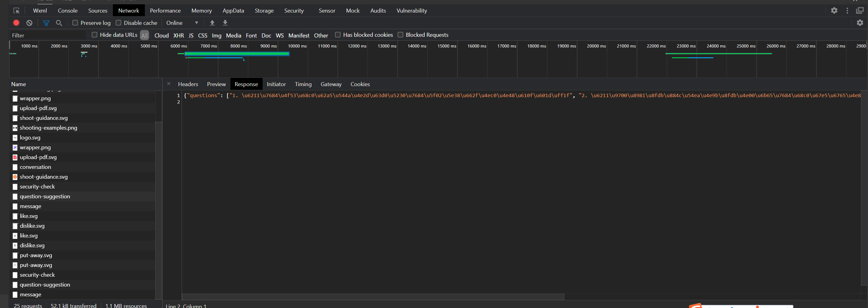Filter requests by CSS
This screenshot has width=868, height=308.
203,35
